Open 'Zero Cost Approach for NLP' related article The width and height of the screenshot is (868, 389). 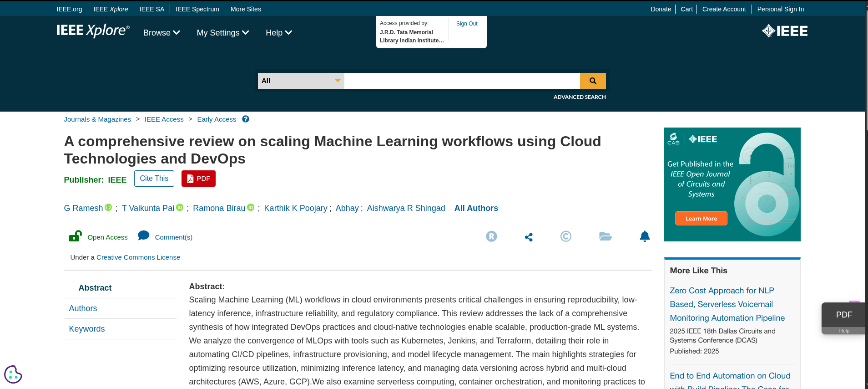(727, 304)
